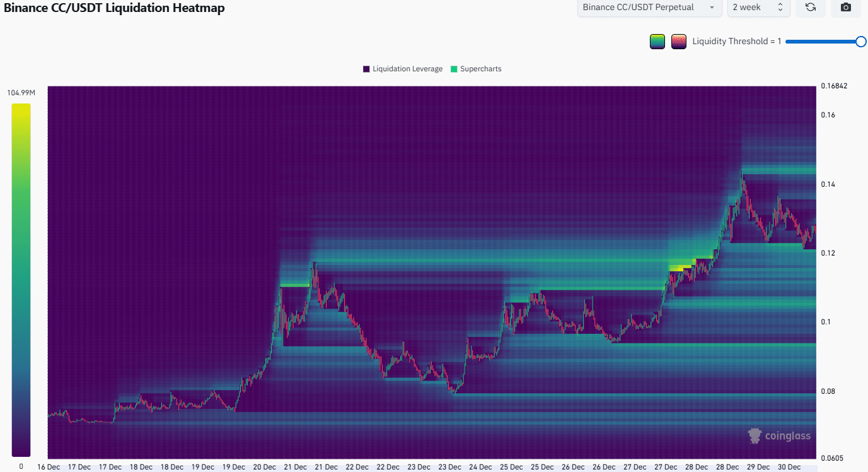Screen dimensions: 868x472
Task: Click the 24 Dec date axis label
Action: [481, 467]
